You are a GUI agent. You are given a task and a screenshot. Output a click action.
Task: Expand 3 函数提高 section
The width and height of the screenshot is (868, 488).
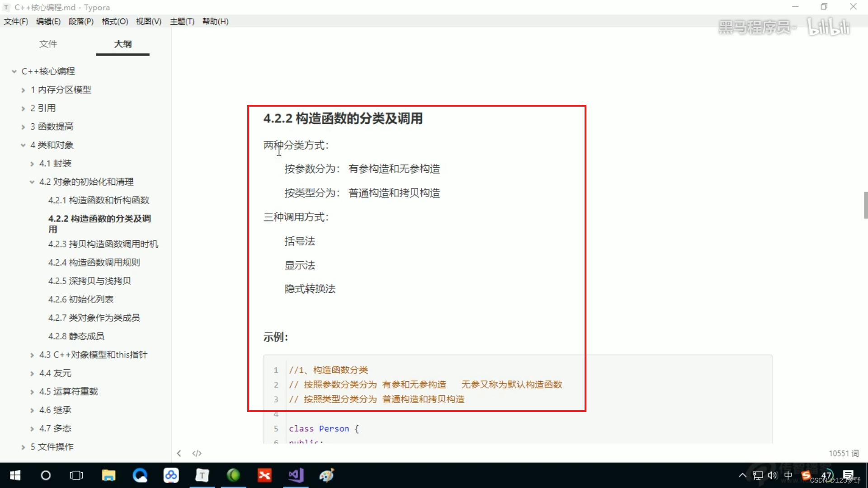[x=23, y=127]
